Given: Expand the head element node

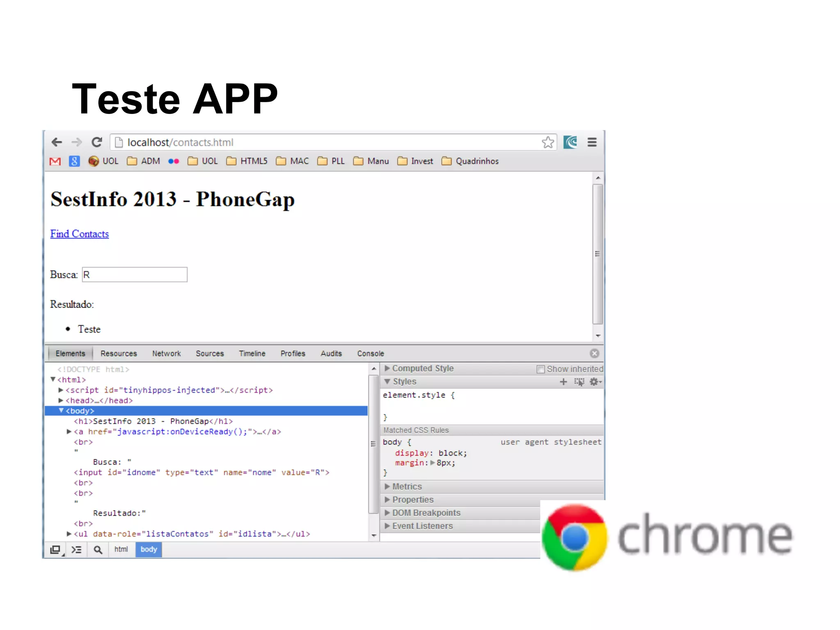Looking at the screenshot, I should click(61, 400).
